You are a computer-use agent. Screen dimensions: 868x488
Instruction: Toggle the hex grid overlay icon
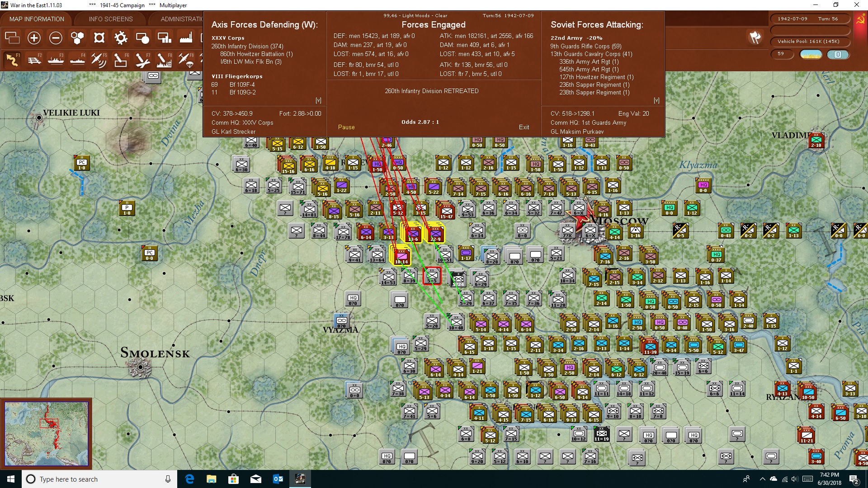(77, 38)
